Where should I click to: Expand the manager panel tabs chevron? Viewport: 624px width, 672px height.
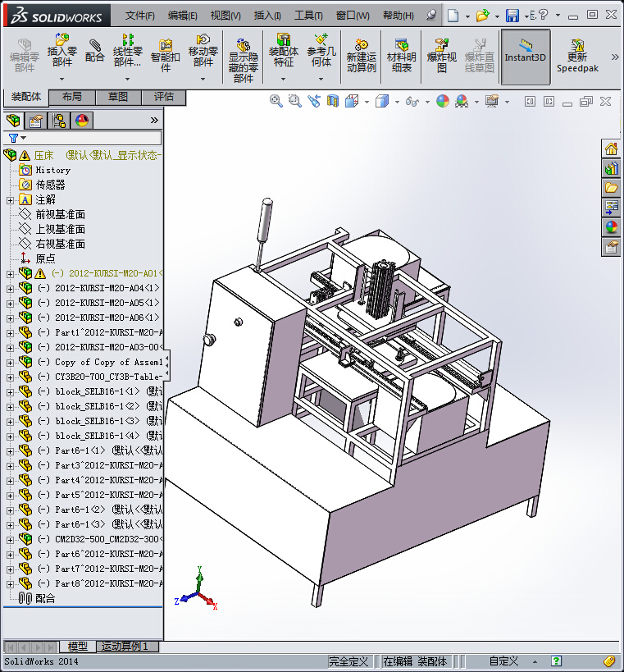(154, 121)
